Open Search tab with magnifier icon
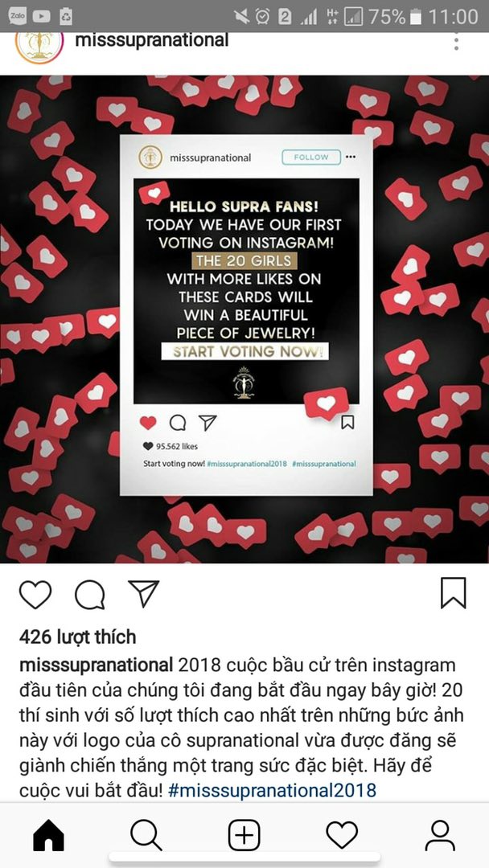 pos(146,835)
